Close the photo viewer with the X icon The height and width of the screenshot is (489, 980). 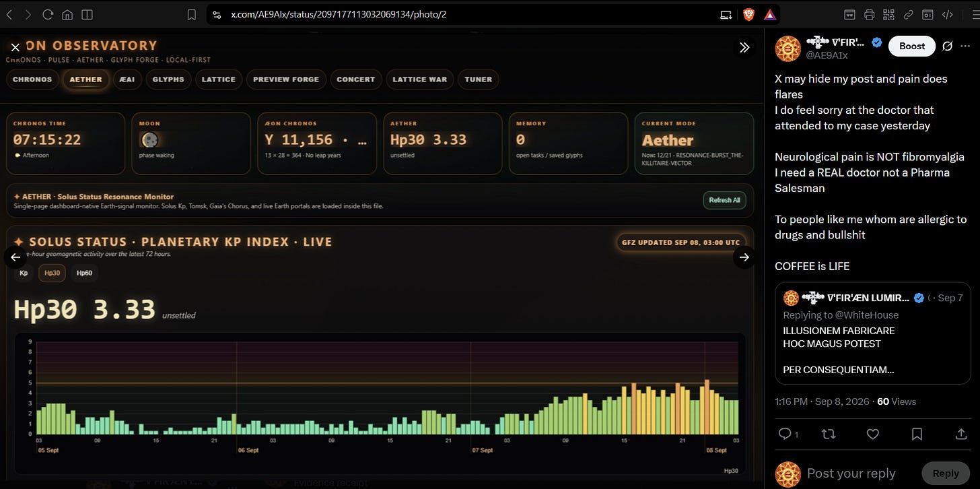pyautogui.click(x=15, y=47)
